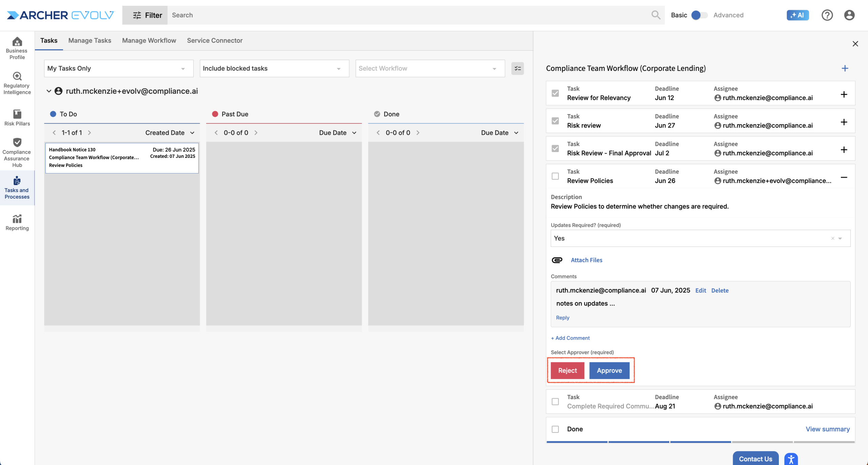Switch to the Service Connector tab

(215, 40)
